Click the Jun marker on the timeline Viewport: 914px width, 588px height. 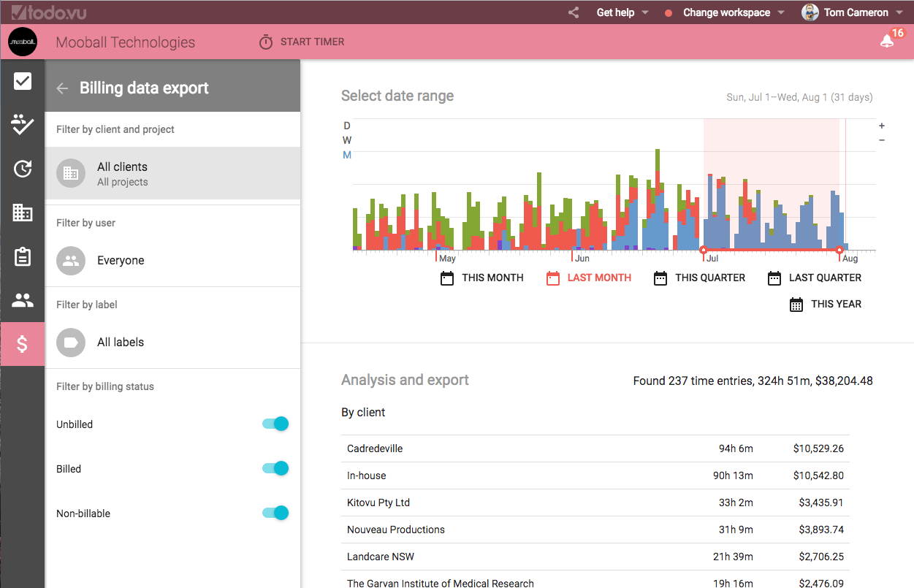(x=582, y=259)
